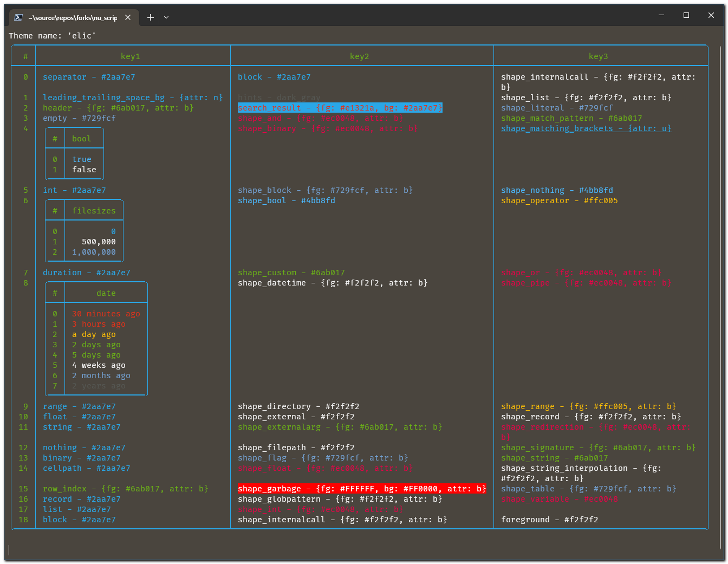The image size is (728, 564).
Task: Click 'shape_block' entry in key2
Action: click(326, 190)
